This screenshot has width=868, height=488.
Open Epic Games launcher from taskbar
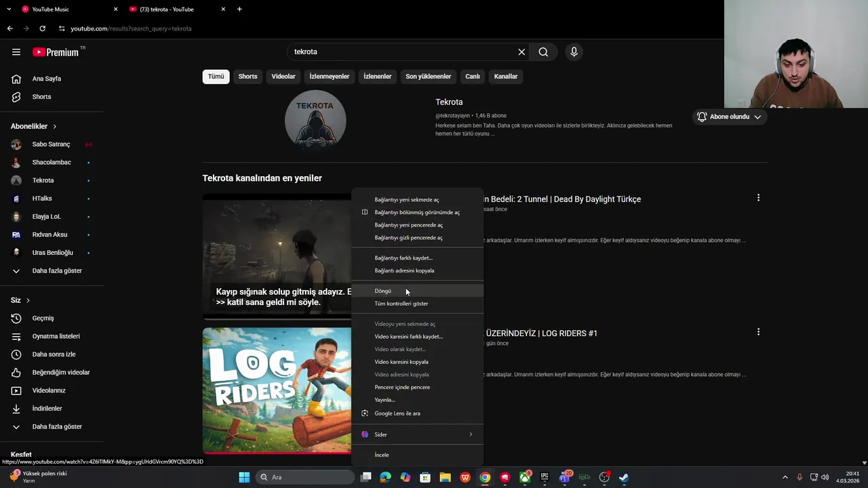(x=545, y=477)
